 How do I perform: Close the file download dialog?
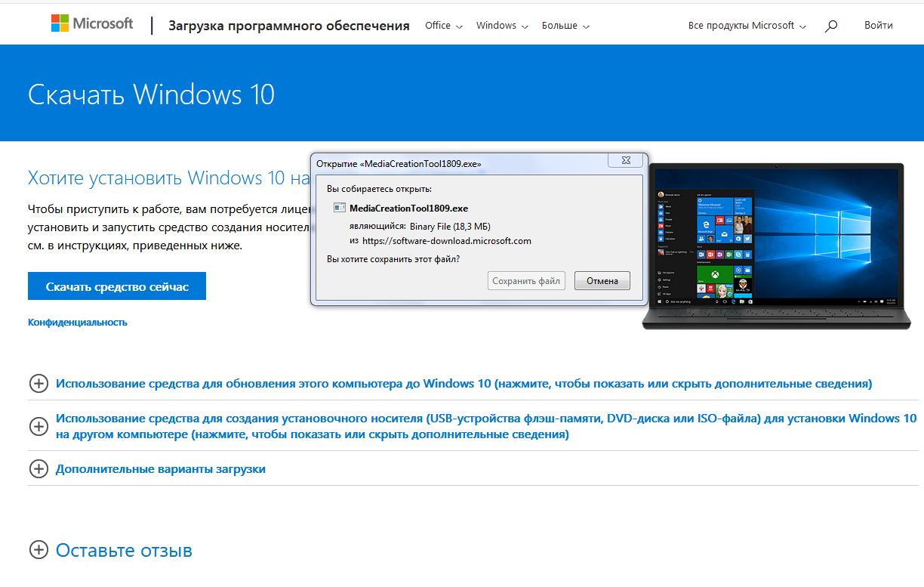click(626, 160)
